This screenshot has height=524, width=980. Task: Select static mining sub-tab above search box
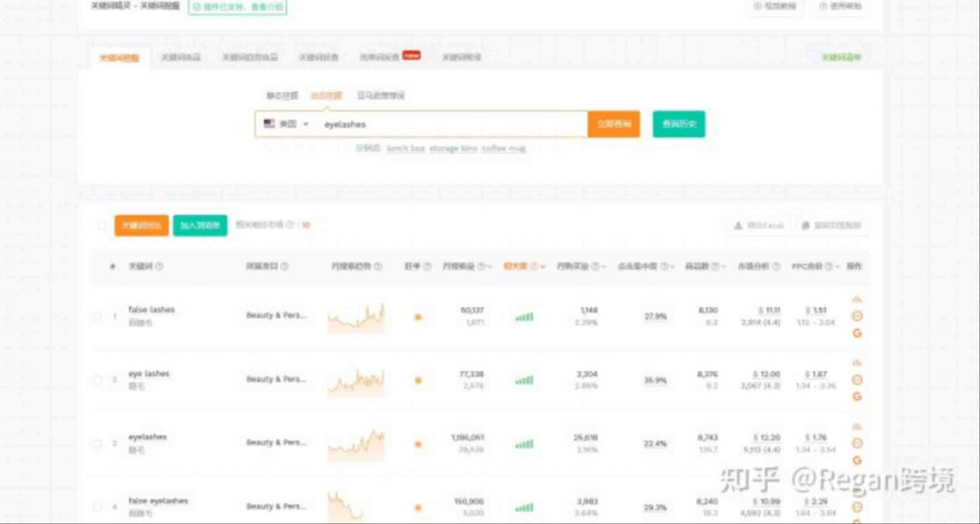tap(282, 95)
